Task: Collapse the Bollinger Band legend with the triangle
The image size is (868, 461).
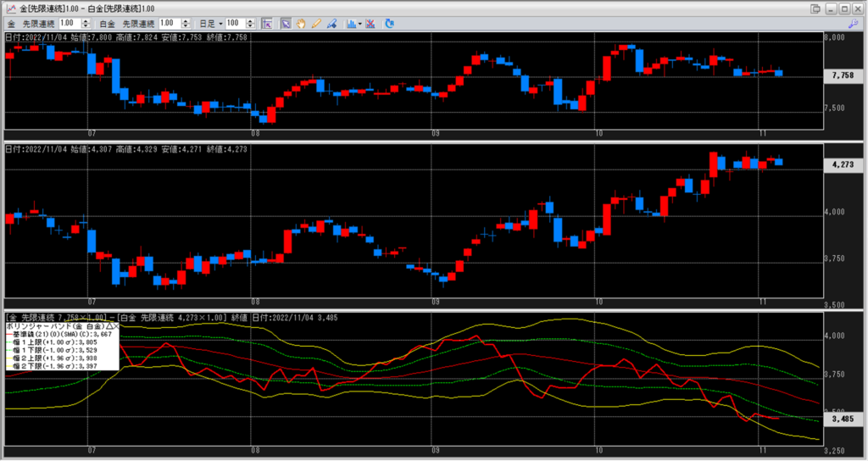Action: 109,326
